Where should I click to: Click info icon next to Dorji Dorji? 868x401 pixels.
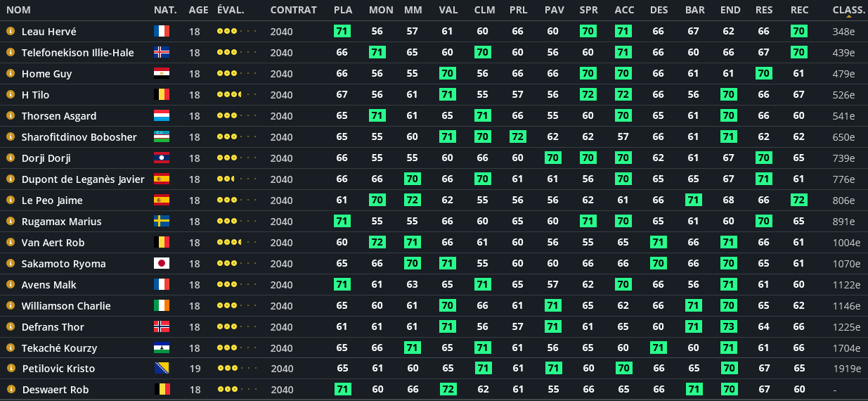(11, 158)
